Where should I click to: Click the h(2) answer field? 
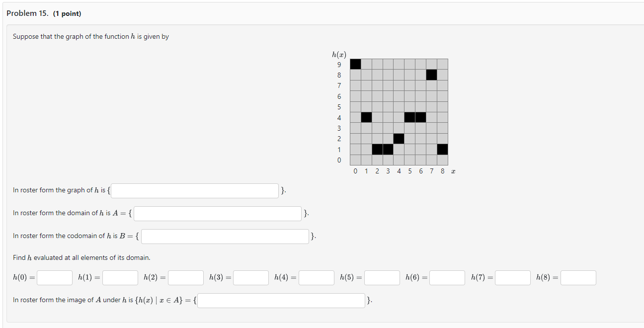[x=185, y=277]
